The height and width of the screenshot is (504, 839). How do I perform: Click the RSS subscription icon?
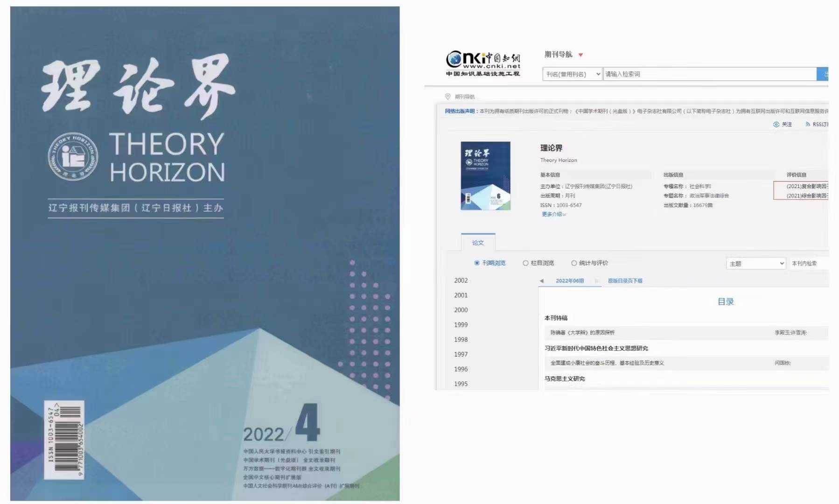coord(808,124)
